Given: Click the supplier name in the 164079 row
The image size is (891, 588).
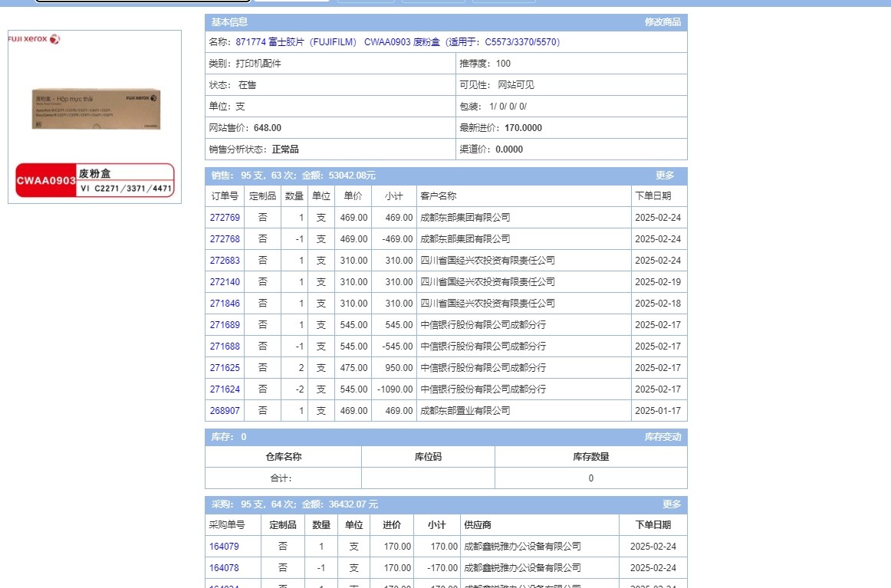Looking at the screenshot, I should coord(523,547).
